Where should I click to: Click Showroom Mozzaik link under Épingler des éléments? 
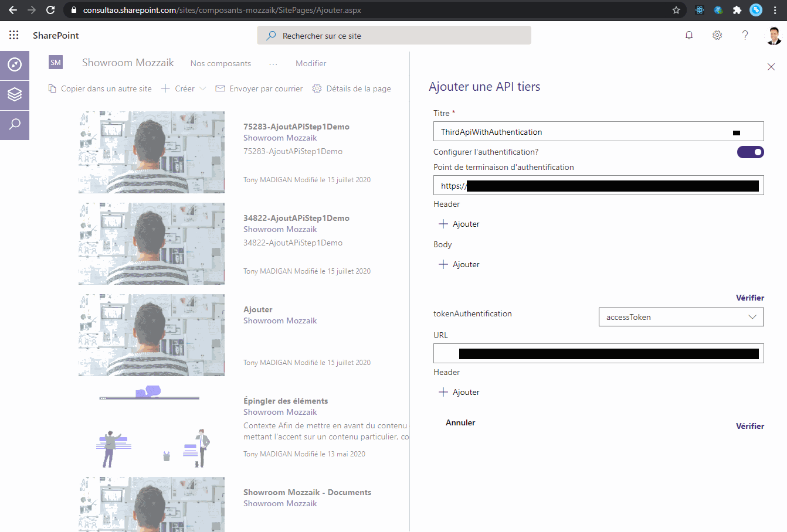point(280,412)
